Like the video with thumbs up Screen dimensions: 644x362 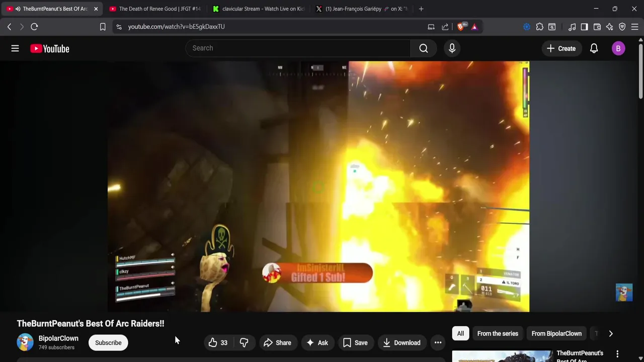point(218,343)
